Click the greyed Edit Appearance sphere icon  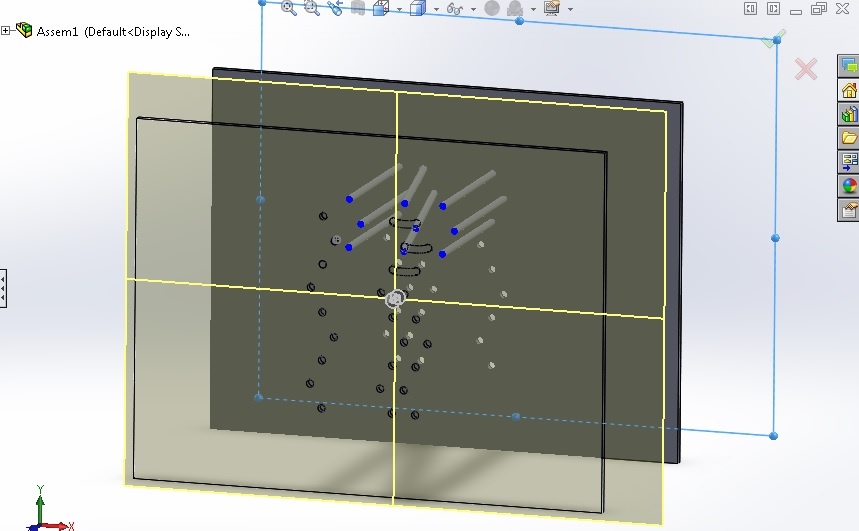tap(492, 8)
